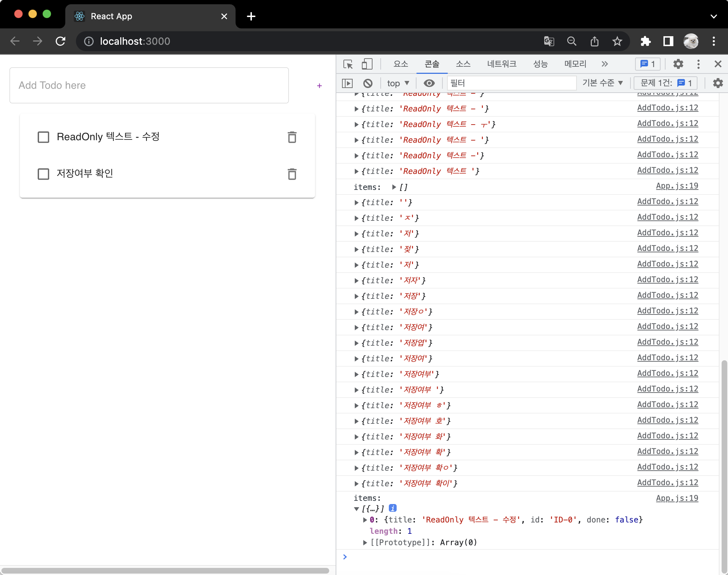Image resolution: width=728 pixels, height=575 pixels.
Task: Expand the [[Prototype]]: Array(0) entry
Action: pos(365,542)
